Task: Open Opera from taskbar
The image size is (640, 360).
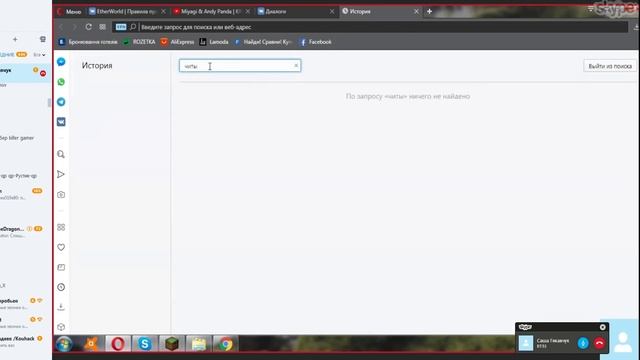Action: (118, 344)
